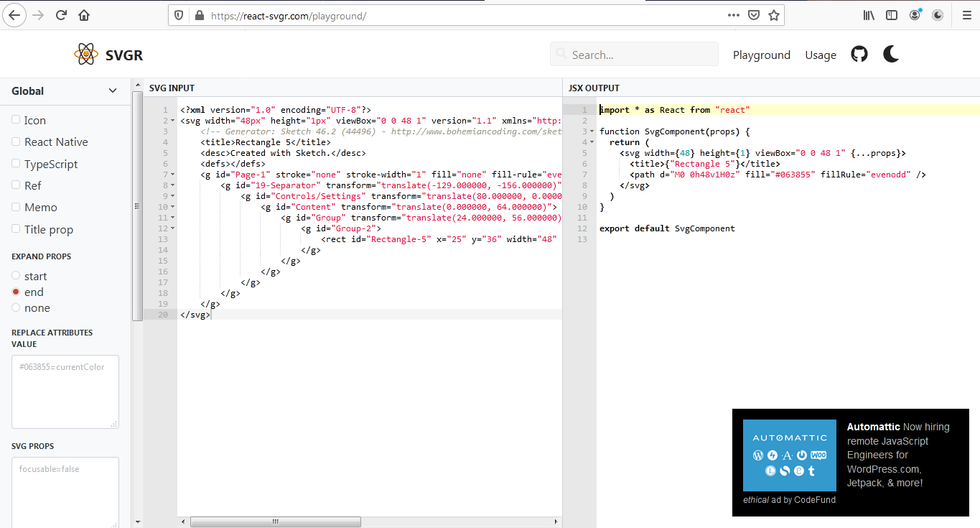Fold the Group-2 element on line 12
This screenshot has width=980, height=528.
click(x=174, y=228)
